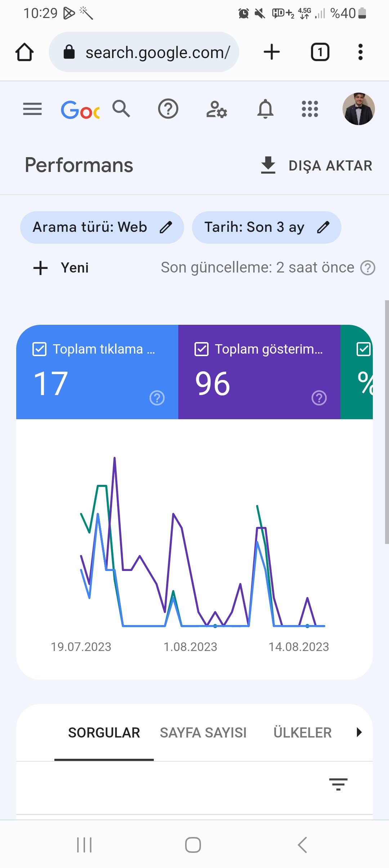
Task: Tap the filter rows icon
Action: (x=338, y=784)
